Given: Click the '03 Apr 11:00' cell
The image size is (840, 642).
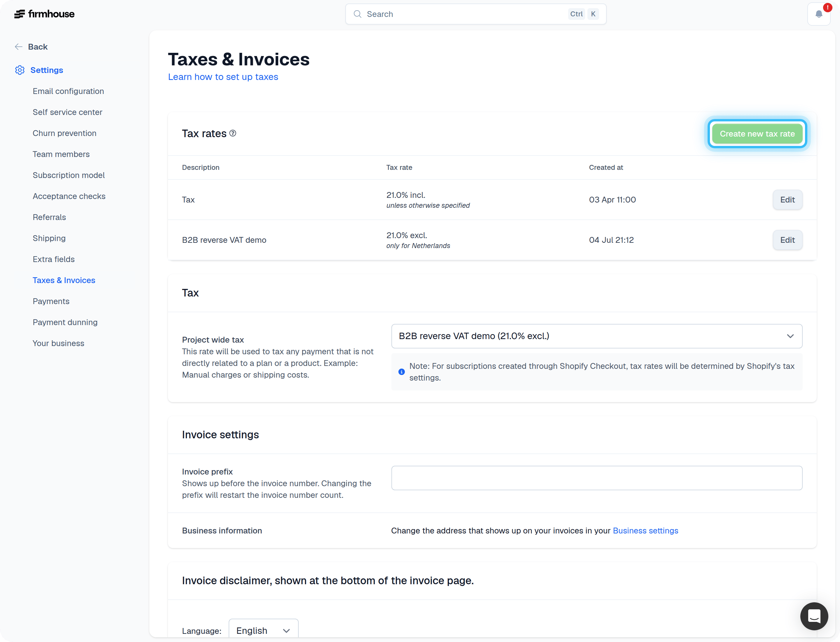Looking at the screenshot, I should (612, 200).
